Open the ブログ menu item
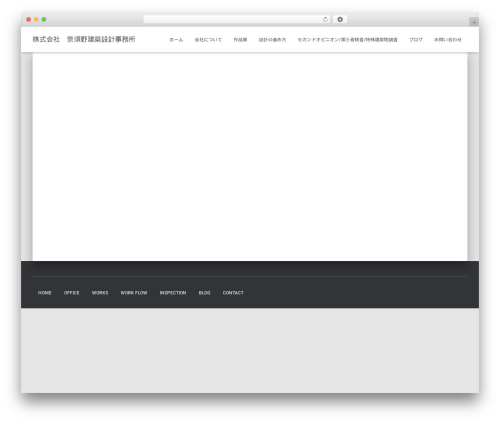Image resolution: width=500 pixels, height=423 pixels. tap(416, 40)
